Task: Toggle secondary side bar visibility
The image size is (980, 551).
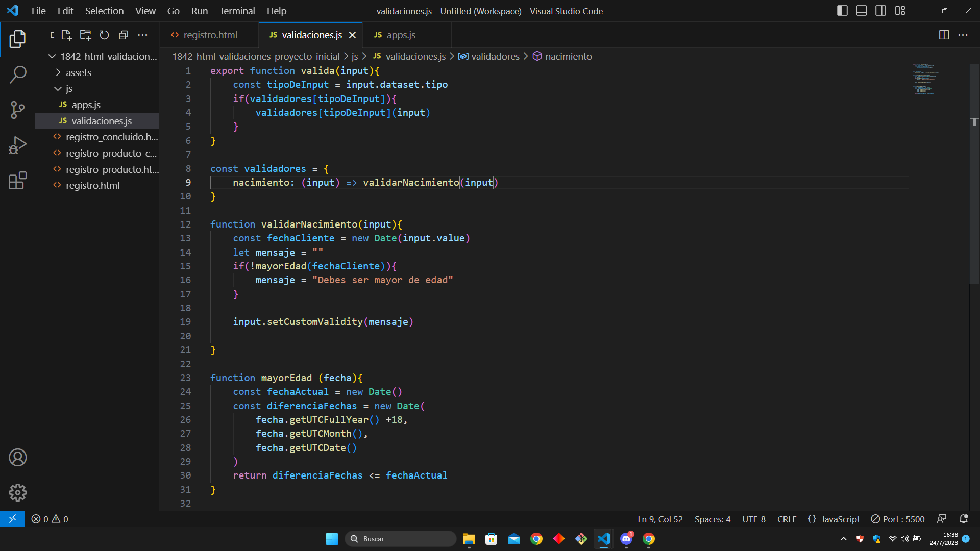Action: pos(880,11)
